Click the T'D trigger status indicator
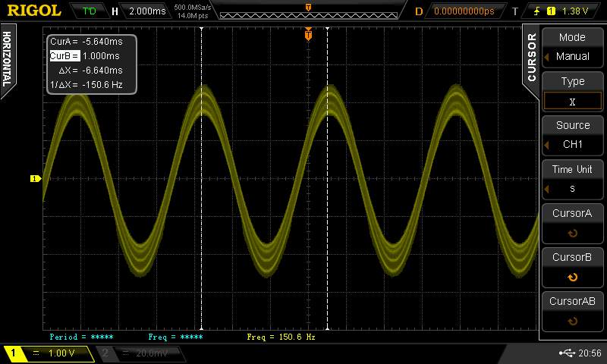607x364 pixels. pos(90,11)
